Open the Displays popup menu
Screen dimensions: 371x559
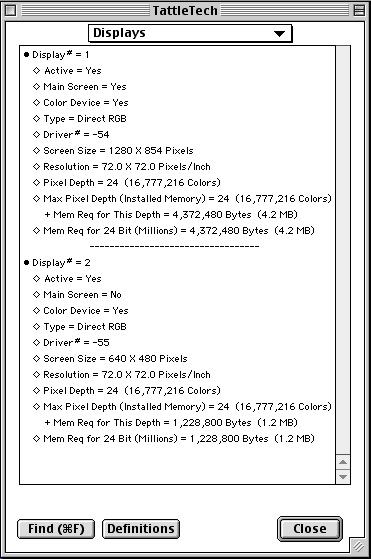tap(190, 33)
